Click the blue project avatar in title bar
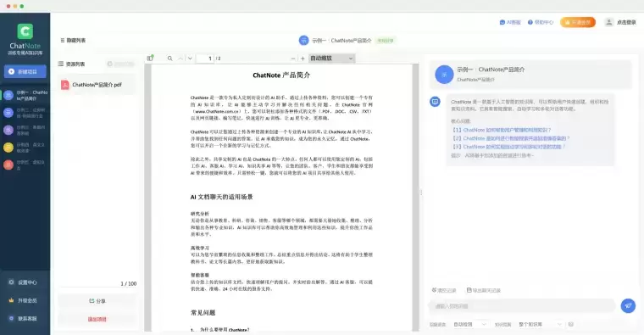Image resolution: width=644 pixels, height=335 pixels. [x=303, y=40]
